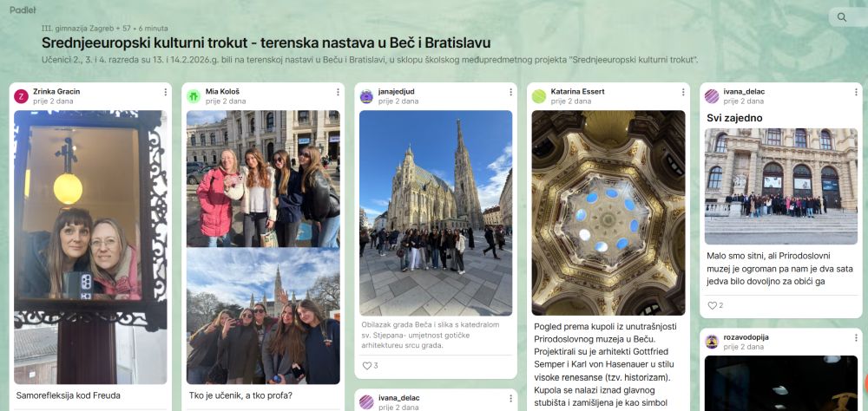Like the cathedral post with 3 hearts
This screenshot has width=868, height=411.
(x=366, y=366)
